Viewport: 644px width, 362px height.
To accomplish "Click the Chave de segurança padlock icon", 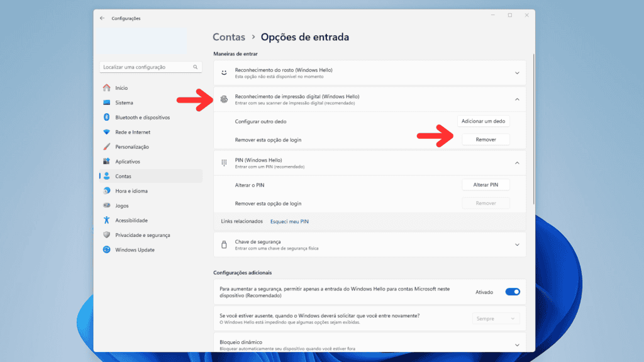I will [x=224, y=245].
